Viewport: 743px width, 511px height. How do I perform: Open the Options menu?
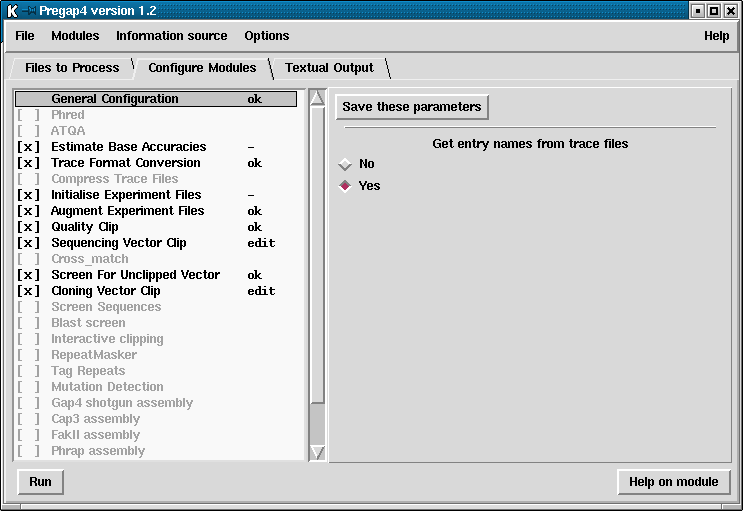click(266, 36)
